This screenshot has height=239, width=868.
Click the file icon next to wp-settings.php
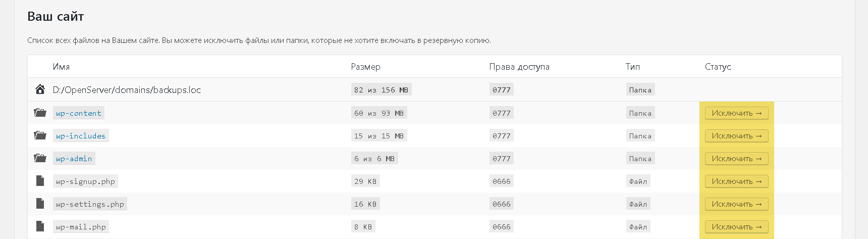(x=40, y=204)
